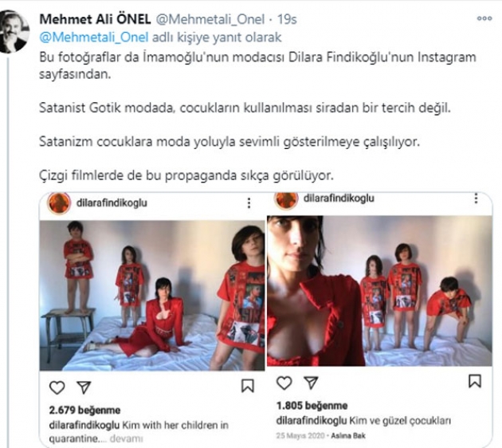Follow the blue @Mehmetali_Onel reply mention
502x448 pixels.
[x=94, y=37]
